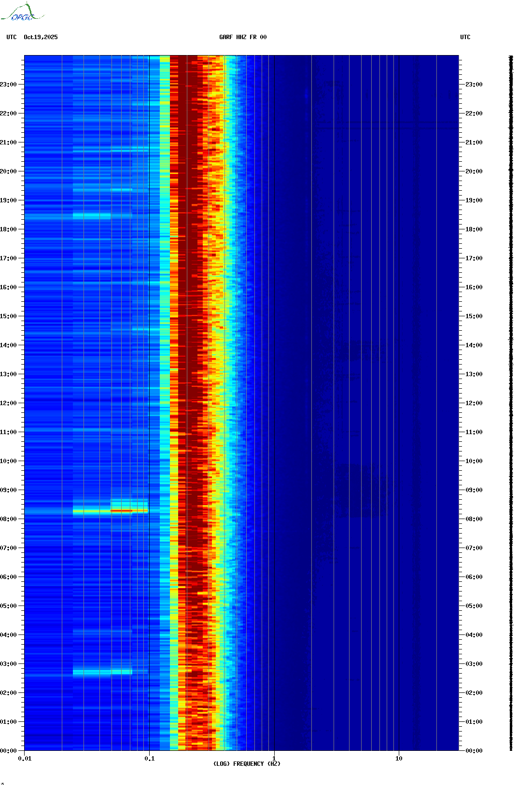
Task: Select the 00:00 tick label on right axis
Action: (x=474, y=751)
